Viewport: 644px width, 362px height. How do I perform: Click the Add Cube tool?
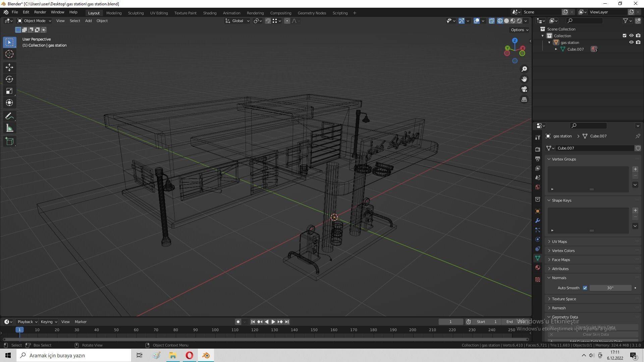tap(9, 141)
